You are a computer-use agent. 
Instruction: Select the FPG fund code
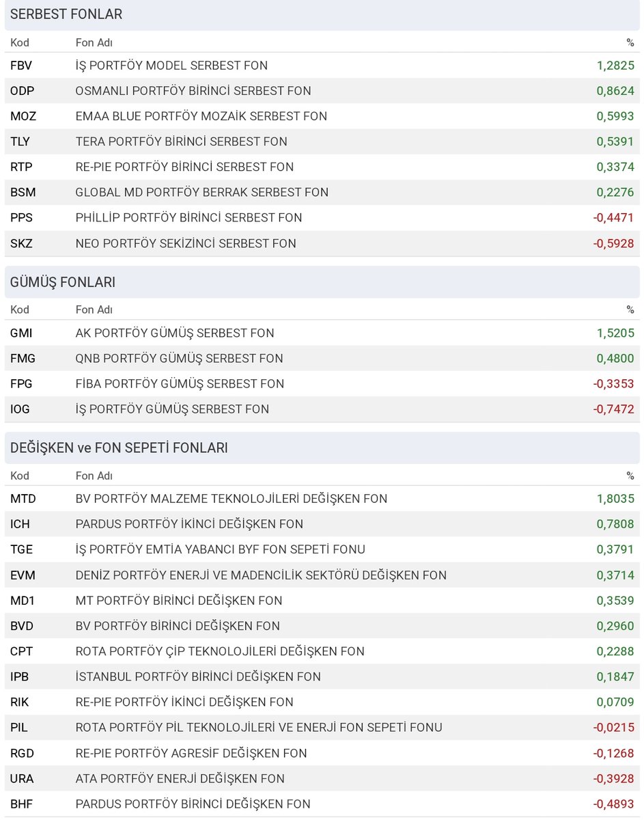point(21,384)
